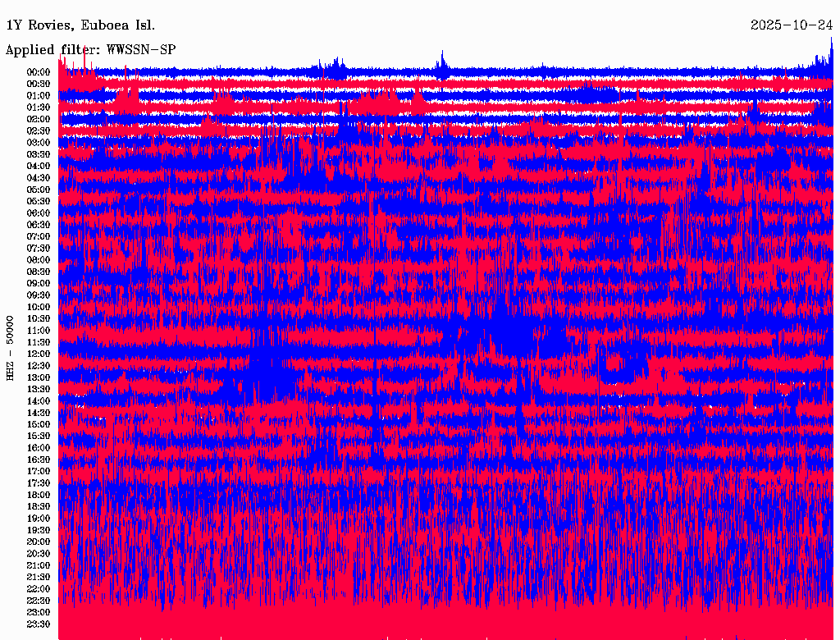This screenshot has width=840, height=640.
Task: Select the 14:00 time row label
Action: pos(39,401)
